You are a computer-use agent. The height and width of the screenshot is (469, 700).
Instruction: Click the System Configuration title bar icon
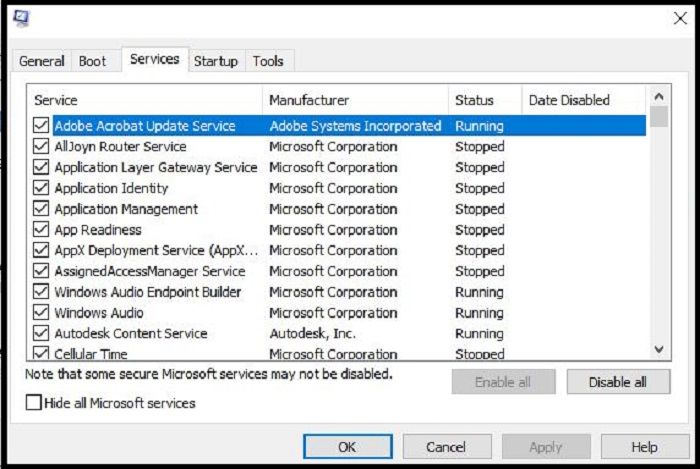pyautogui.click(x=20, y=19)
